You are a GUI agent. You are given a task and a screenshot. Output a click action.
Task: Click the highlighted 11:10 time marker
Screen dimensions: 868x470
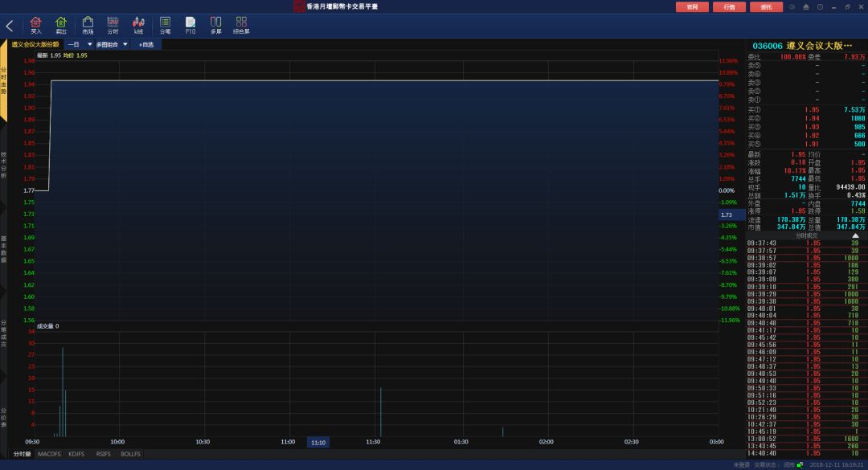[318, 443]
